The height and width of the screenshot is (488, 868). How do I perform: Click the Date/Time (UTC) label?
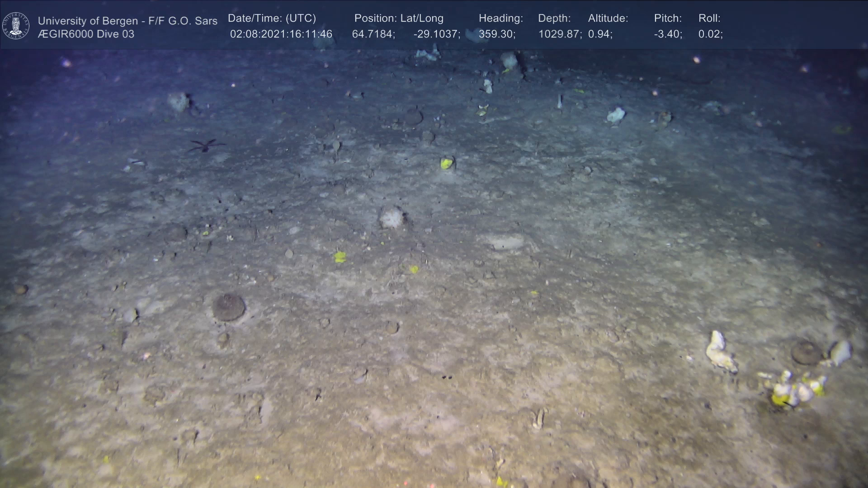click(272, 19)
